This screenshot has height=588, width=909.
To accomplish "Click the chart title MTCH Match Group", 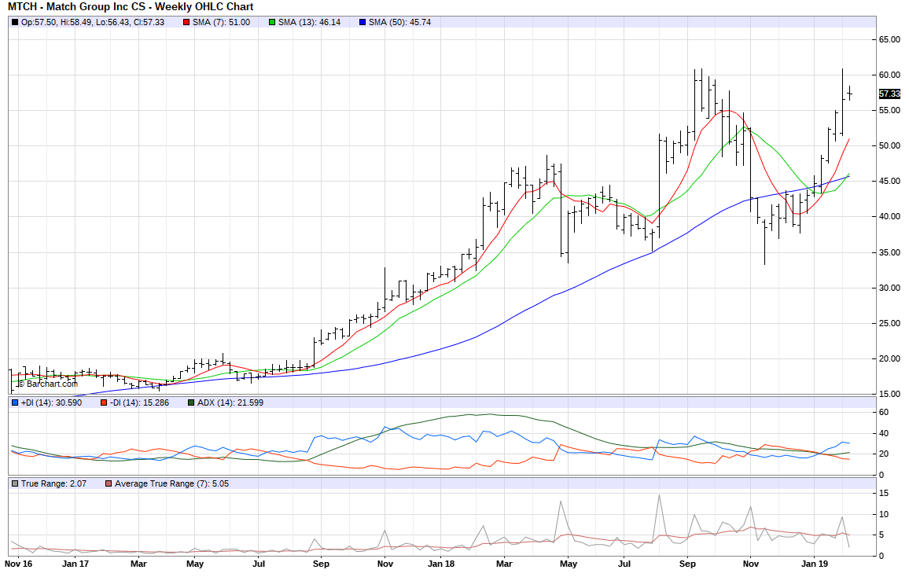I will coord(131,7).
